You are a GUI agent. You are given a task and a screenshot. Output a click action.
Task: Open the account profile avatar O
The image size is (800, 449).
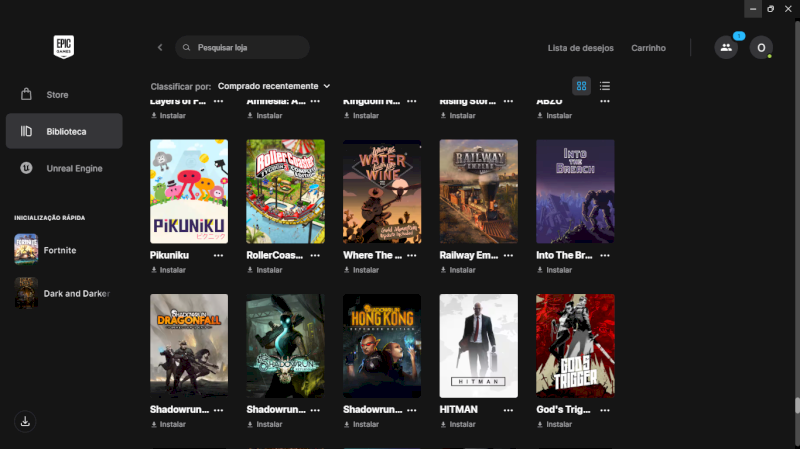click(761, 47)
